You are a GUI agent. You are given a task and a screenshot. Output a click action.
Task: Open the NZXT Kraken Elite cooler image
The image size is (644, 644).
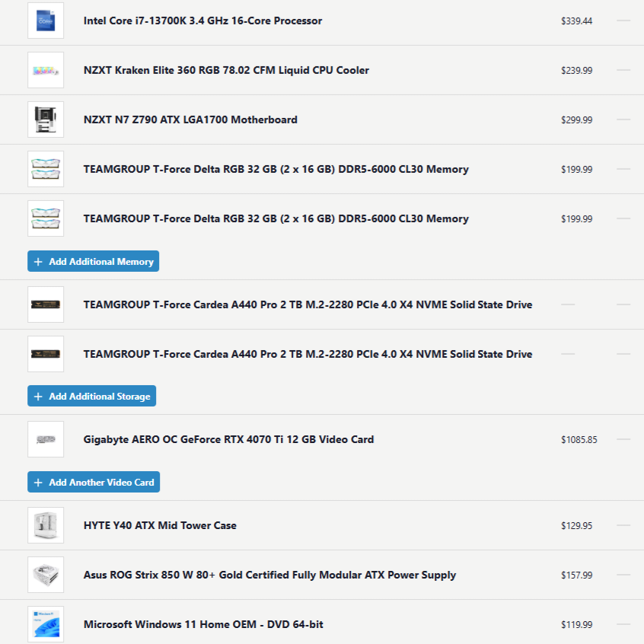46,70
